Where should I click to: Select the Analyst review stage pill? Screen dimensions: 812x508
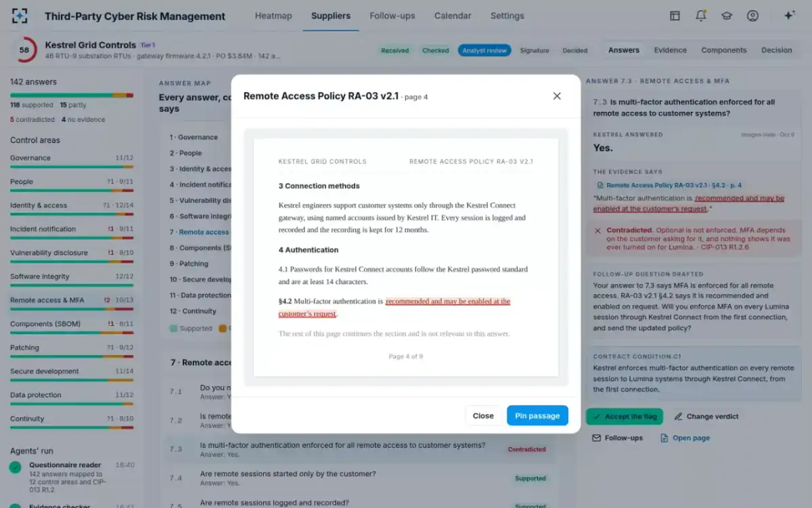click(484, 50)
